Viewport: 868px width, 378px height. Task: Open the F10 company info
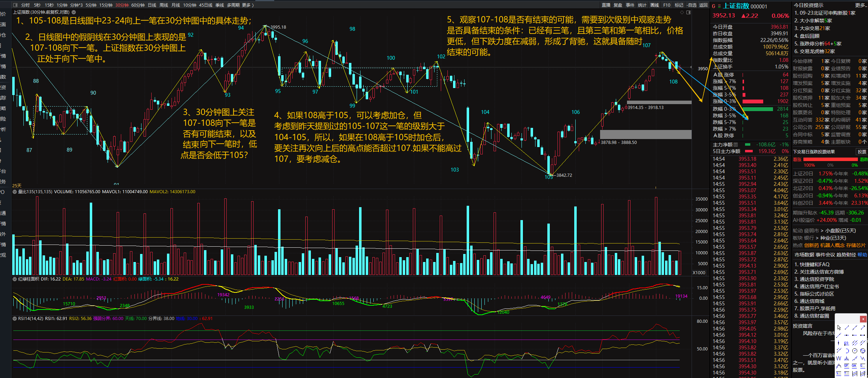tap(667, 5)
